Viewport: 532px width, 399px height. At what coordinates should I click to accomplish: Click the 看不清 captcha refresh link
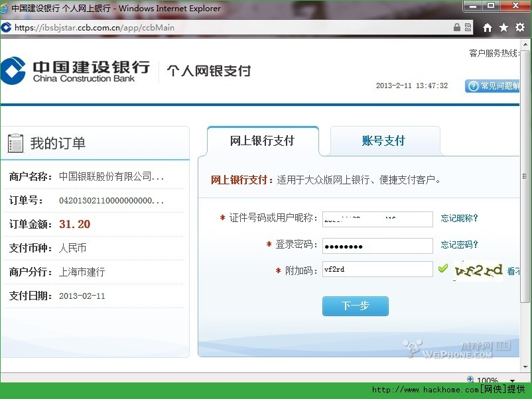point(513,271)
